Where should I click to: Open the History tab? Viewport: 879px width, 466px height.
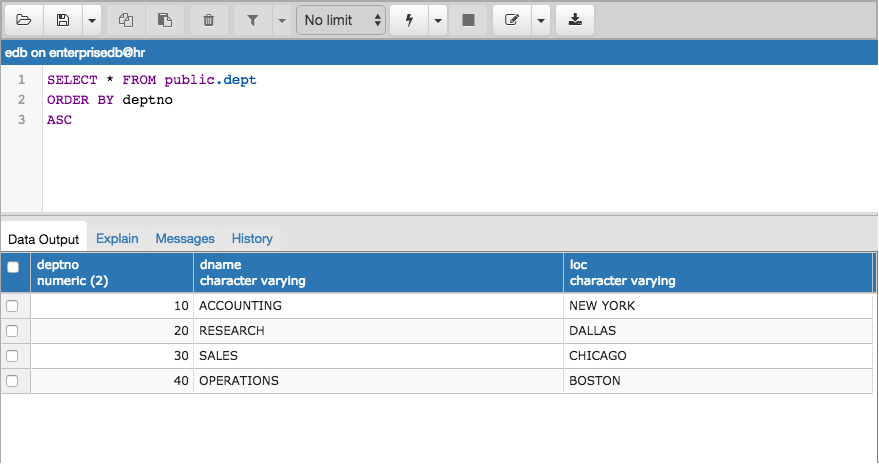tap(252, 238)
